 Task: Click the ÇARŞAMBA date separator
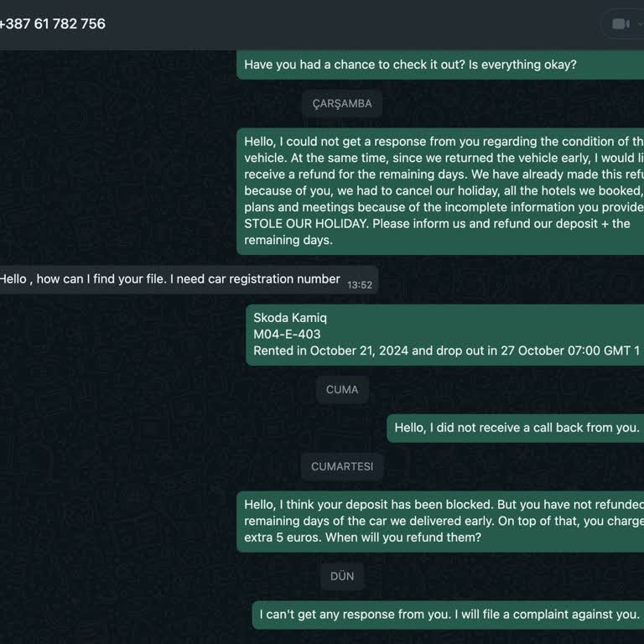[x=341, y=103]
